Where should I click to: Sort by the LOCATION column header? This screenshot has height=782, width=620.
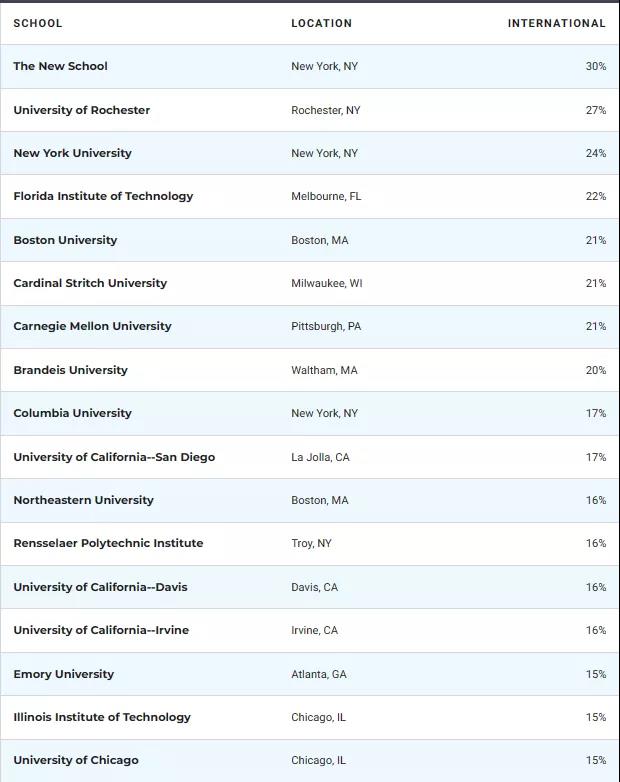tap(321, 23)
